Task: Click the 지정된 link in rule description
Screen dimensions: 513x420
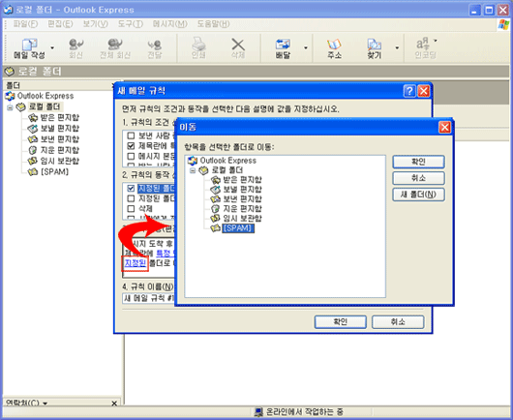Action: pos(136,263)
